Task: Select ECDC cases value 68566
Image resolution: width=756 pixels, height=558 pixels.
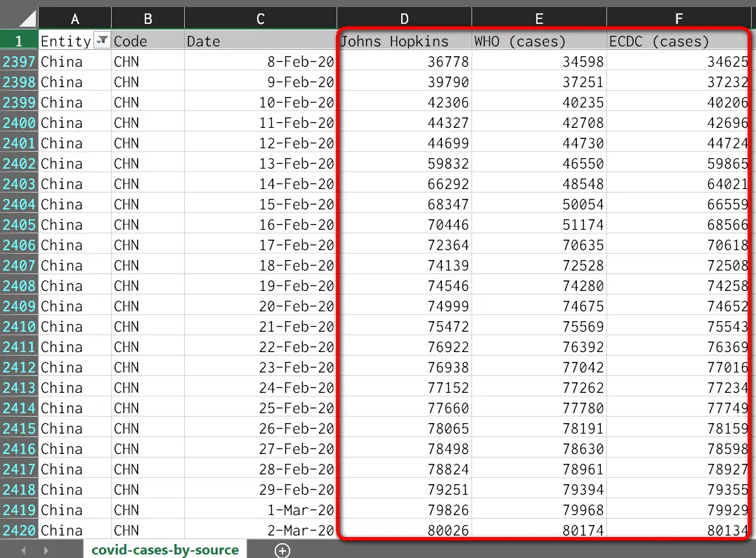Action: (x=679, y=225)
